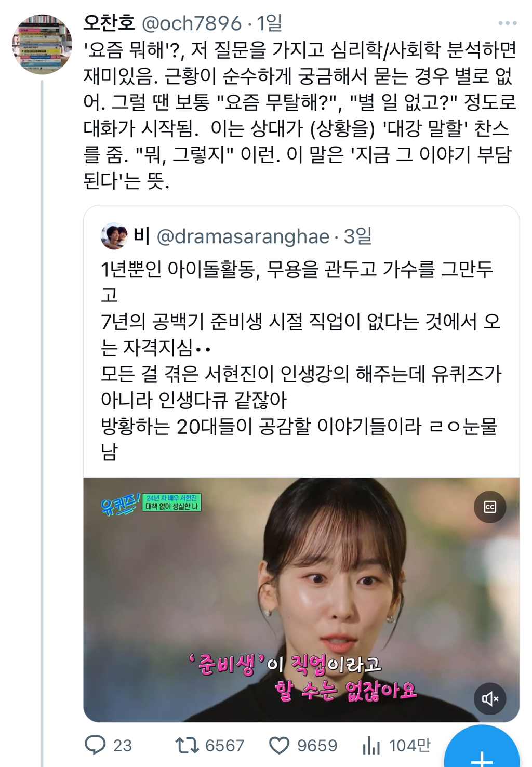532x767 pixels.
Task: Open the reply icon with 23 comments
Action: point(95,745)
